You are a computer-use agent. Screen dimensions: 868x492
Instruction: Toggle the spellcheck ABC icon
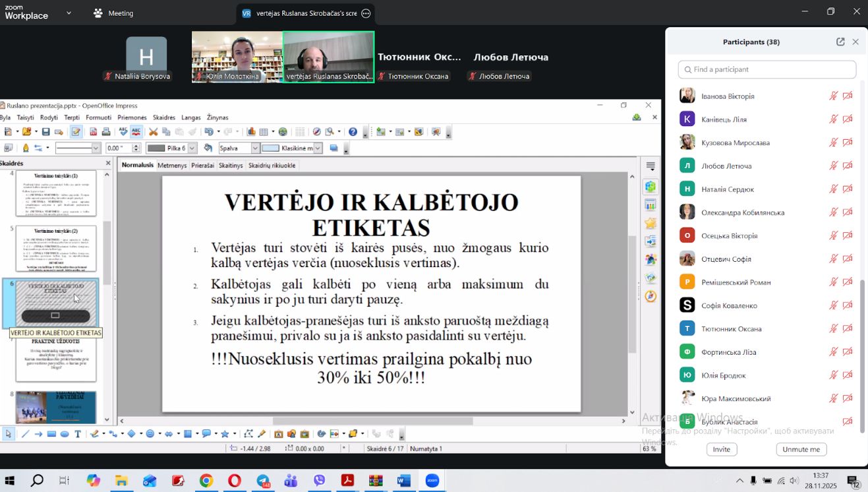point(136,132)
